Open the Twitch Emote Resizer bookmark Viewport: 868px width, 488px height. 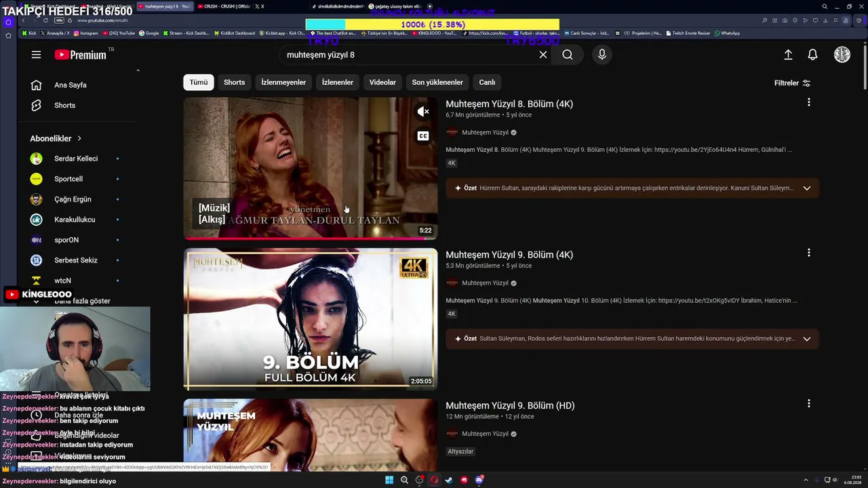pos(689,33)
